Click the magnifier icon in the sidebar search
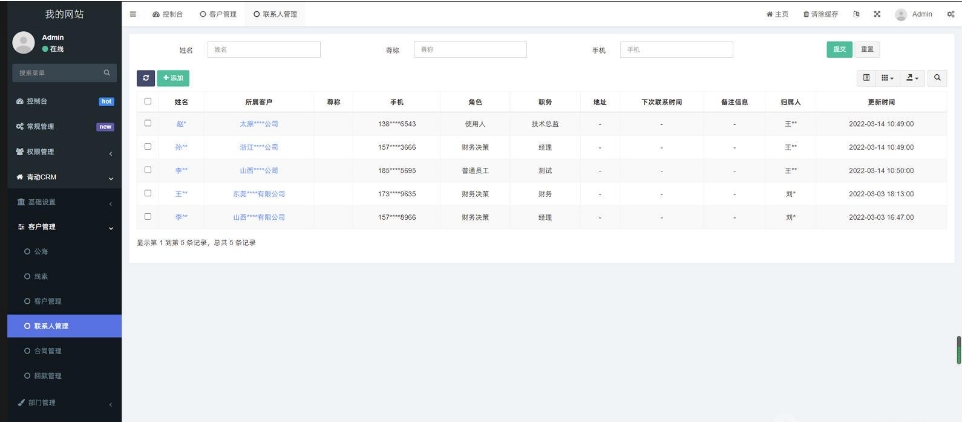964x422 pixels. (106, 73)
